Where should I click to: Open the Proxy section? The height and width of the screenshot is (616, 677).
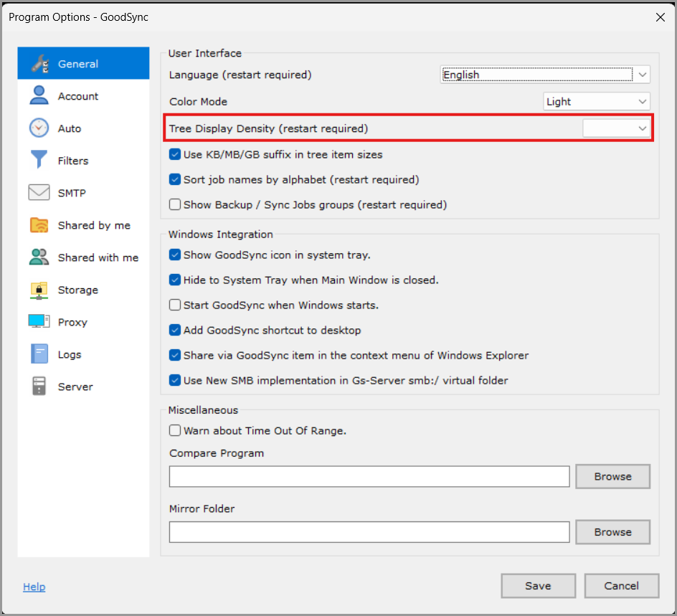83,322
